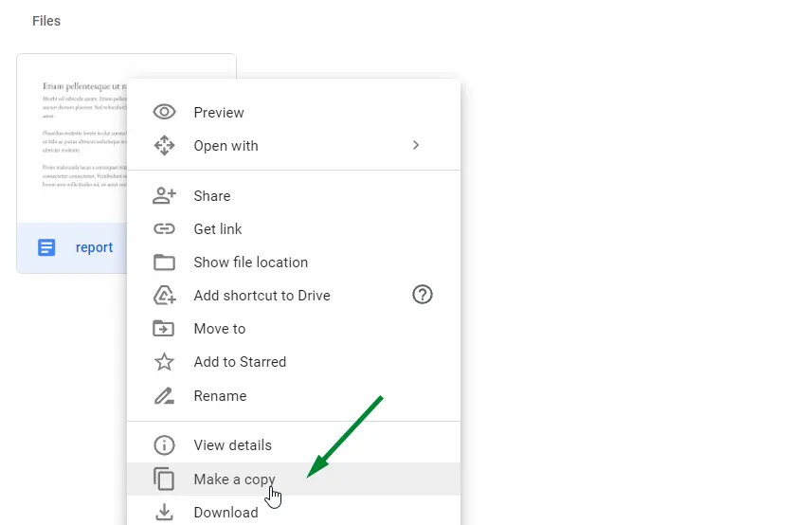The height and width of the screenshot is (525, 812).
Task: Select View details menu entry
Action: coord(294,445)
